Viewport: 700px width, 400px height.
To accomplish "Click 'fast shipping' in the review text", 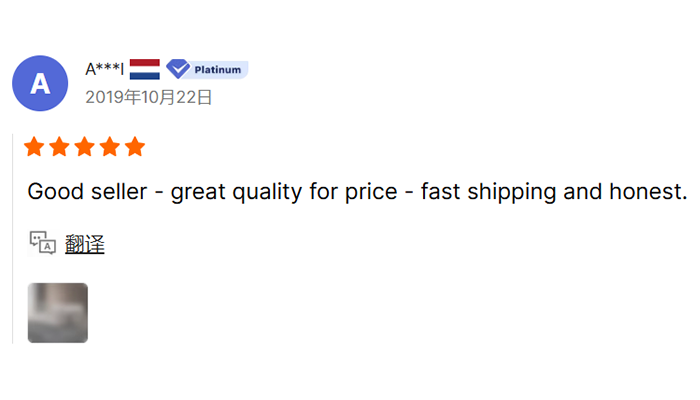I will coord(489,193).
